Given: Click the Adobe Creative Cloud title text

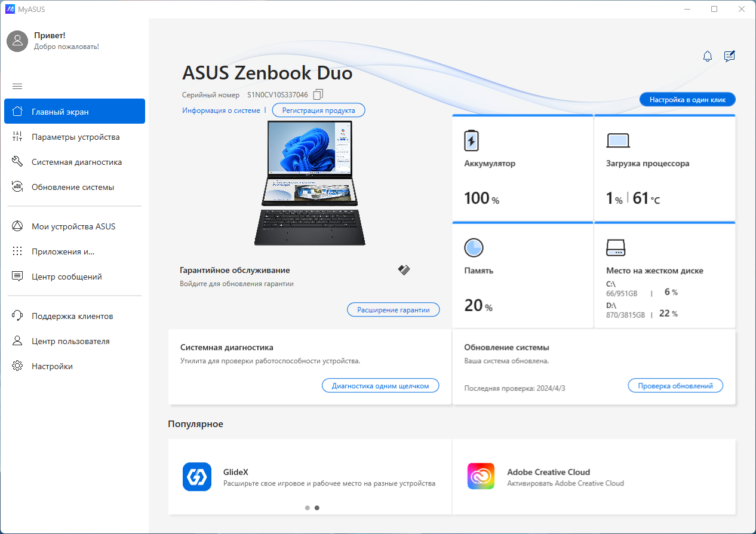Looking at the screenshot, I should 548,471.
